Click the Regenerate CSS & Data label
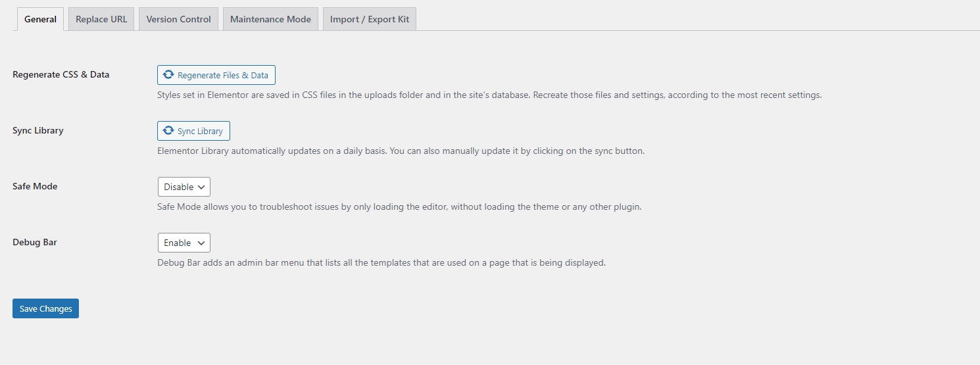The image size is (980, 365). click(61, 74)
